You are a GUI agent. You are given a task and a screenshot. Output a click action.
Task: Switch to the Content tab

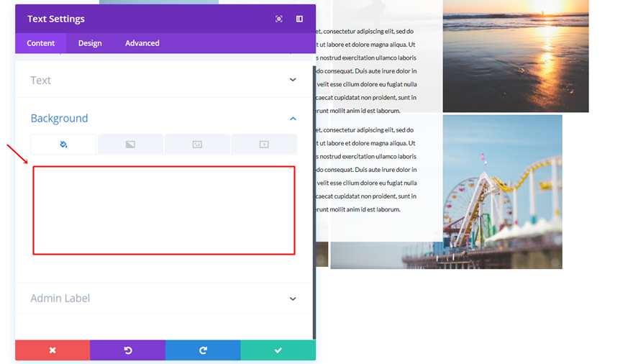(41, 43)
